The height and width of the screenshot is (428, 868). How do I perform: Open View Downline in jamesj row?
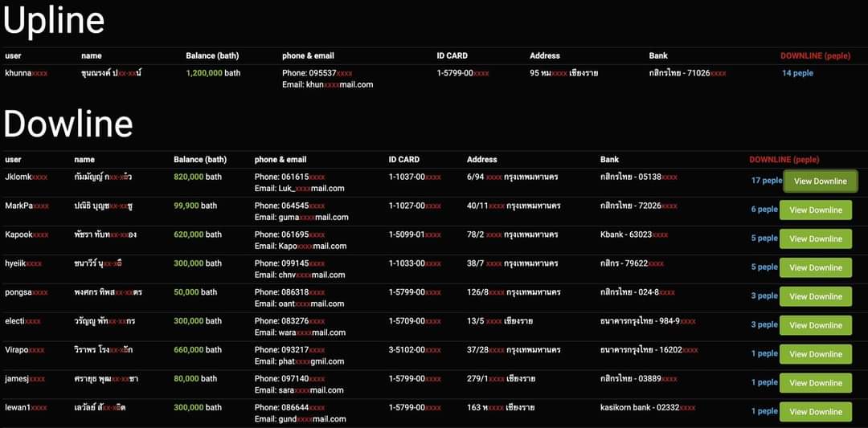pyautogui.click(x=816, y=383)
